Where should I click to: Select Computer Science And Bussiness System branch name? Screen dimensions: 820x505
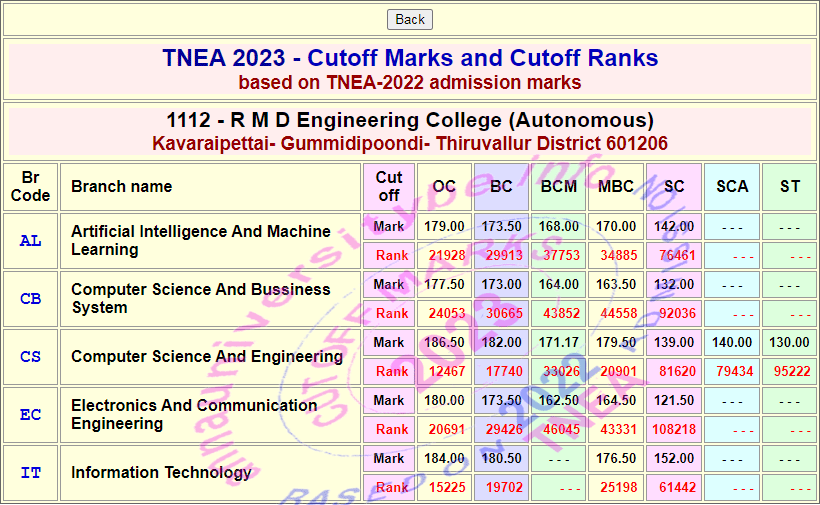pyautogui.click(x=201, y=299)
